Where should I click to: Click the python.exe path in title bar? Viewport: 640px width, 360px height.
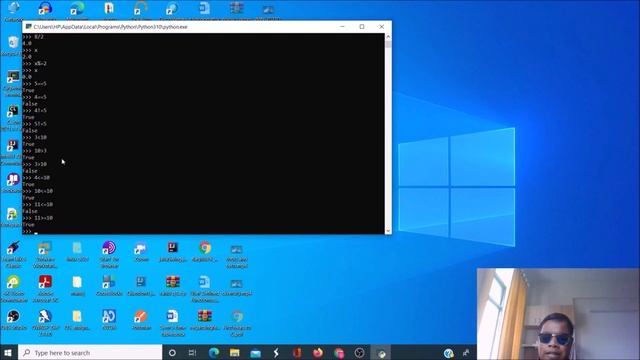110,27
